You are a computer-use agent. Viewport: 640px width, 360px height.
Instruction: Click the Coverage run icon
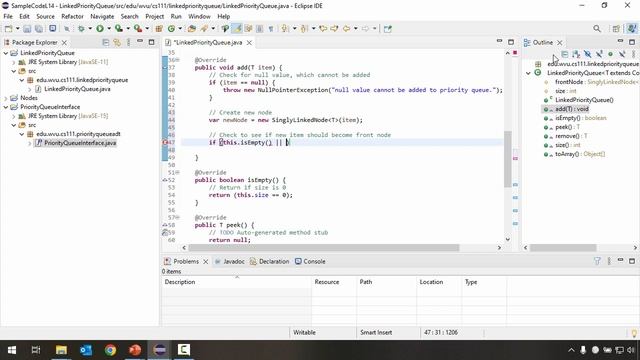[119, 29]
